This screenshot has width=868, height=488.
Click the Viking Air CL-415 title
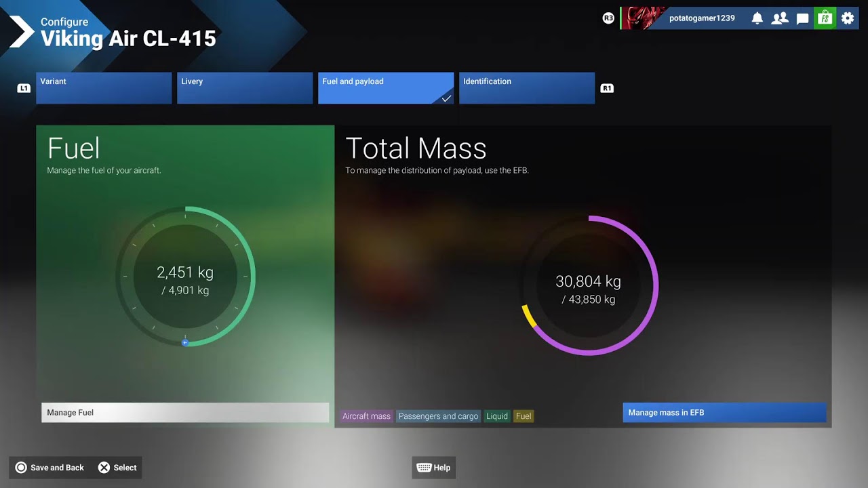[x=128, y=39]
